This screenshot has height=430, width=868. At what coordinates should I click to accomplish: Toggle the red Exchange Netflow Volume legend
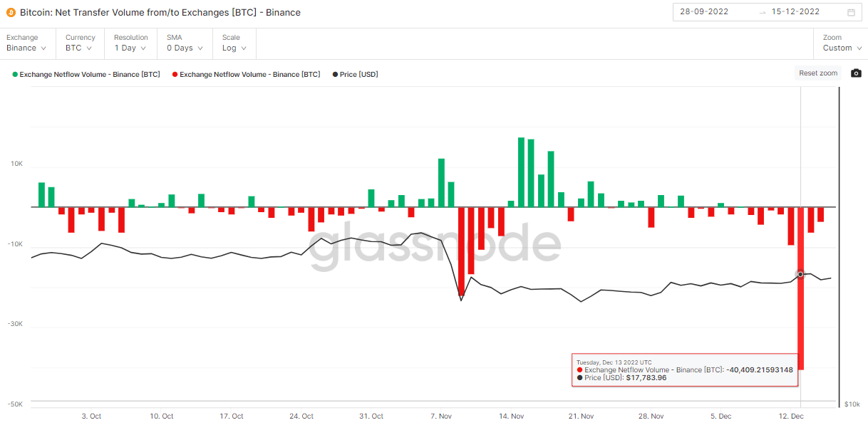(x=246, y=74)
